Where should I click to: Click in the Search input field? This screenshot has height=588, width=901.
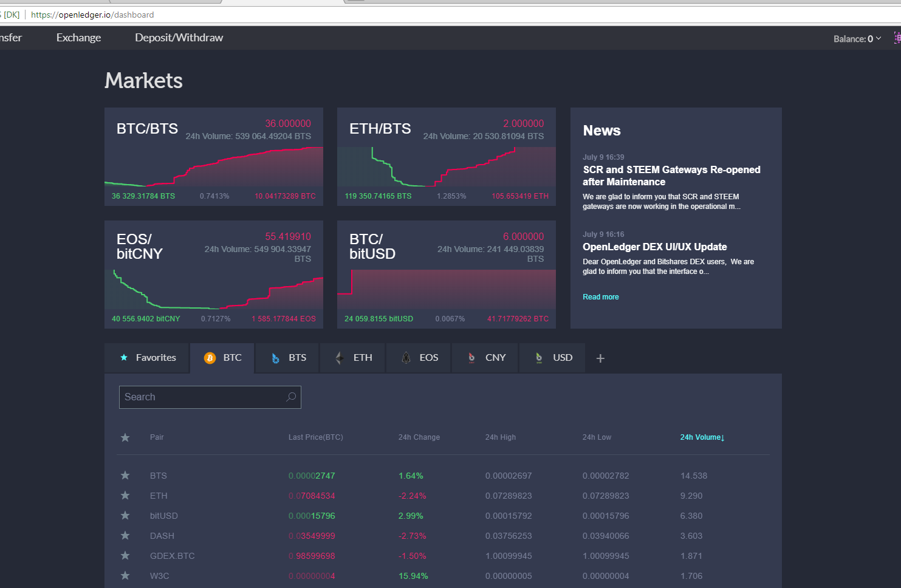pyautogui.click(x=210, y=397)
